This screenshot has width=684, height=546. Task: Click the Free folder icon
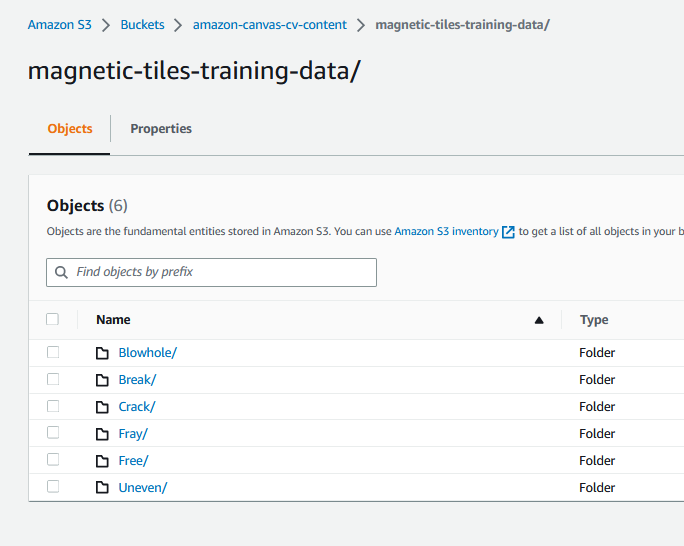(102, 461)
